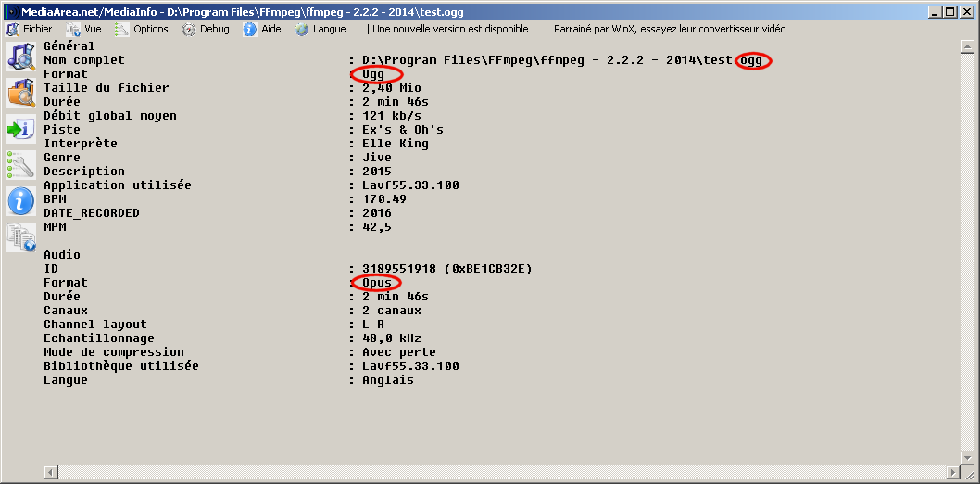Click the channel layout value 'L R'
Viewport: 980px width, 484px height.
pos(373,325)
